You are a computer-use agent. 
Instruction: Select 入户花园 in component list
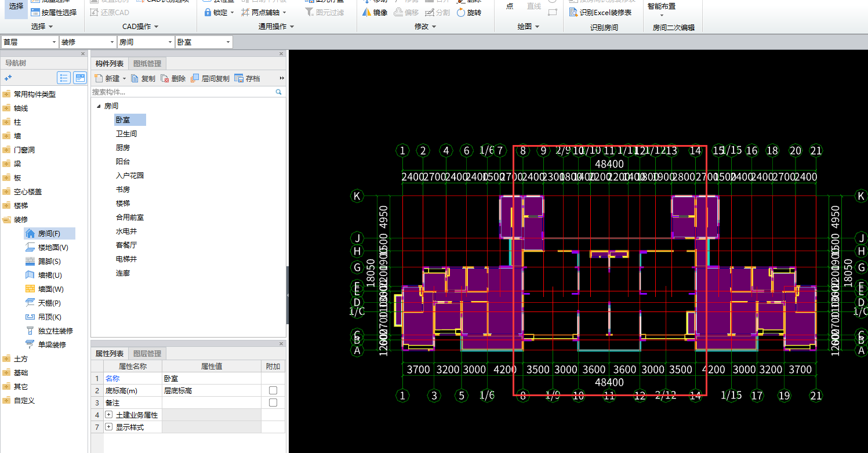[130, 176]
